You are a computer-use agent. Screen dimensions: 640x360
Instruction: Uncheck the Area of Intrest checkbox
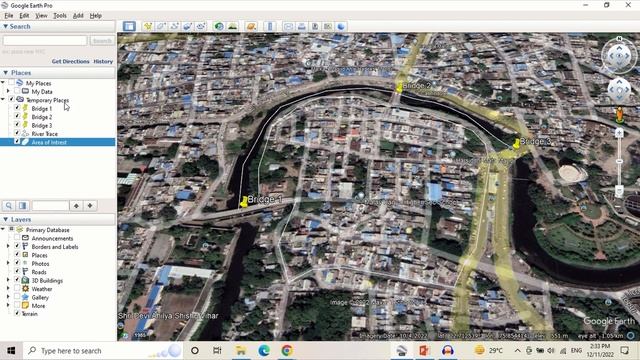click(17, 142)
